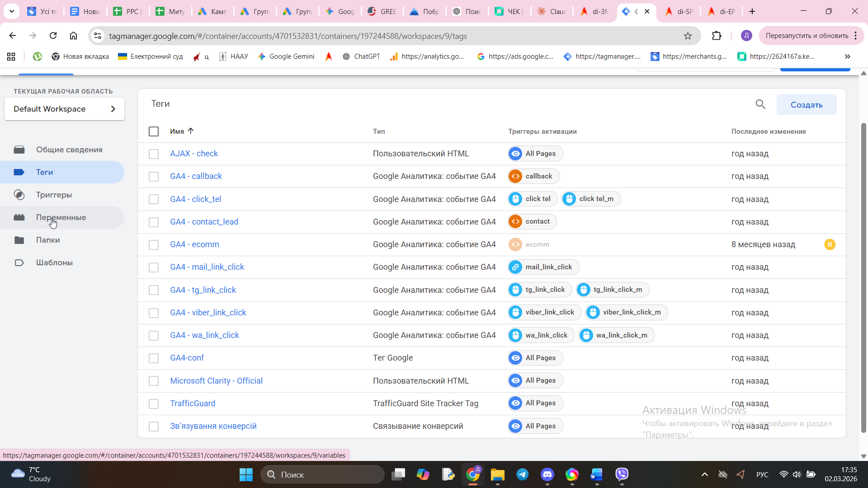Expand hidden bookmarks chevron
Image resolution: width=868 pixels, height=488 pixels.
[x=847, y=56]
